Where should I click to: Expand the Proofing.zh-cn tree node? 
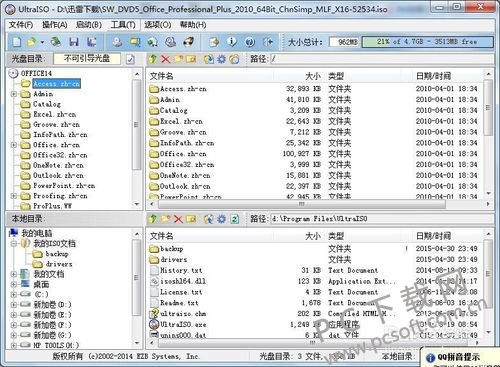coord(14,196)
